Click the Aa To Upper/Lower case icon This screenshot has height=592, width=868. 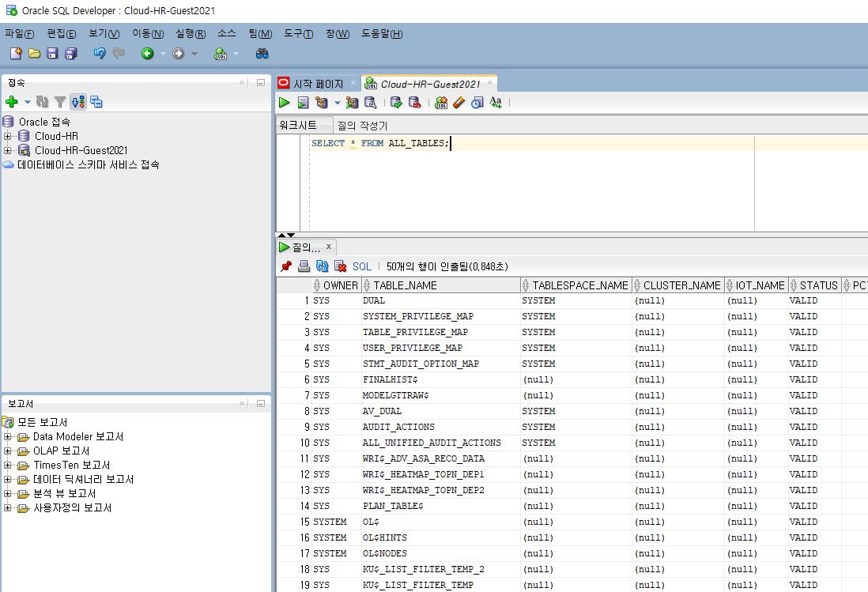(496, 103)
